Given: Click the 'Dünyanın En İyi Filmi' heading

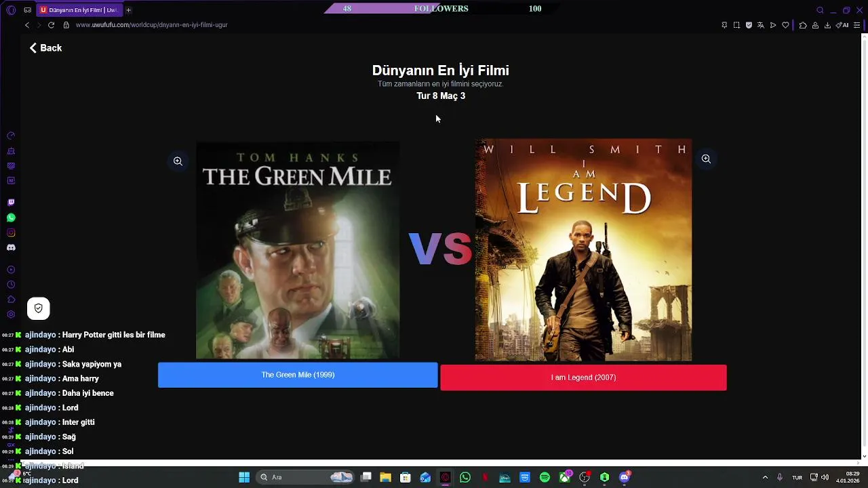Looking at the screenshot, I should (441, 70).
